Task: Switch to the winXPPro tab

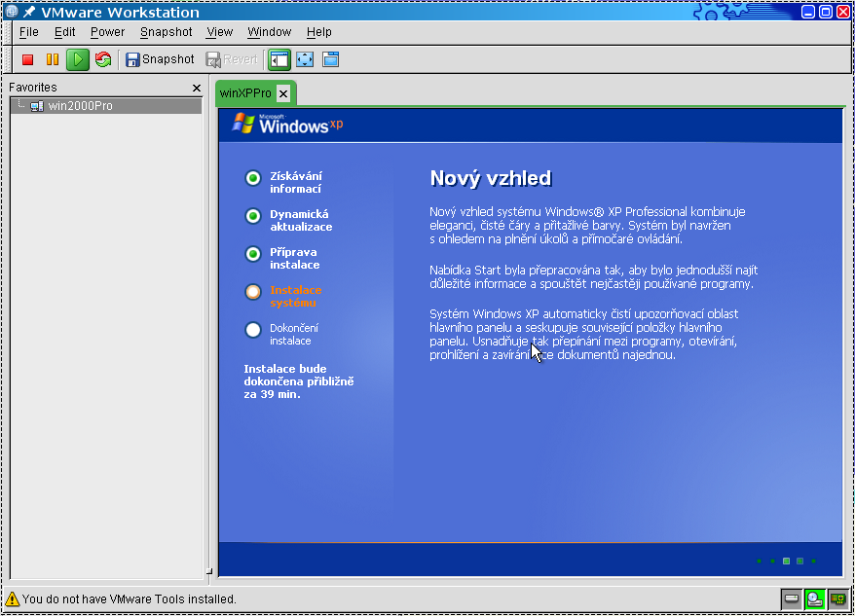Action: coord(245,93)
